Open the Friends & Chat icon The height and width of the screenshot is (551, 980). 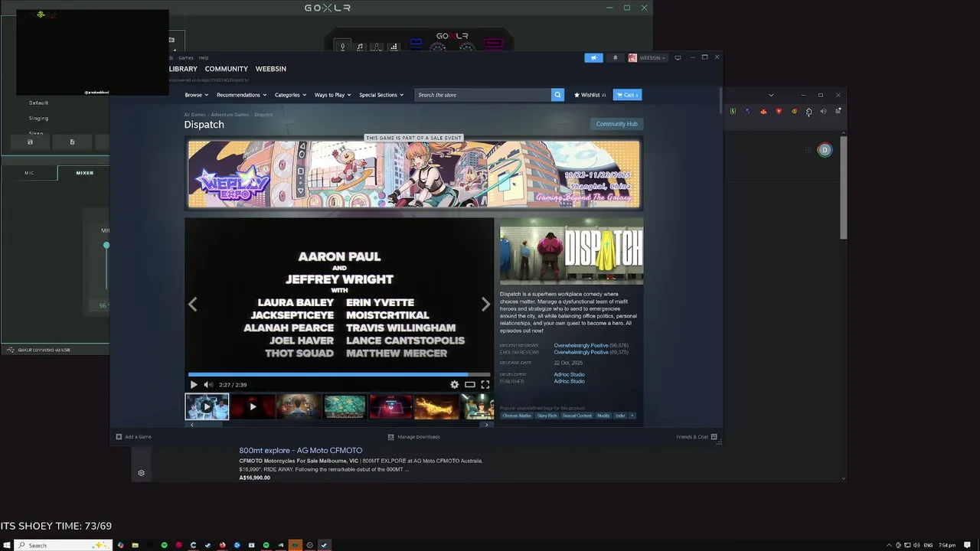714,437
